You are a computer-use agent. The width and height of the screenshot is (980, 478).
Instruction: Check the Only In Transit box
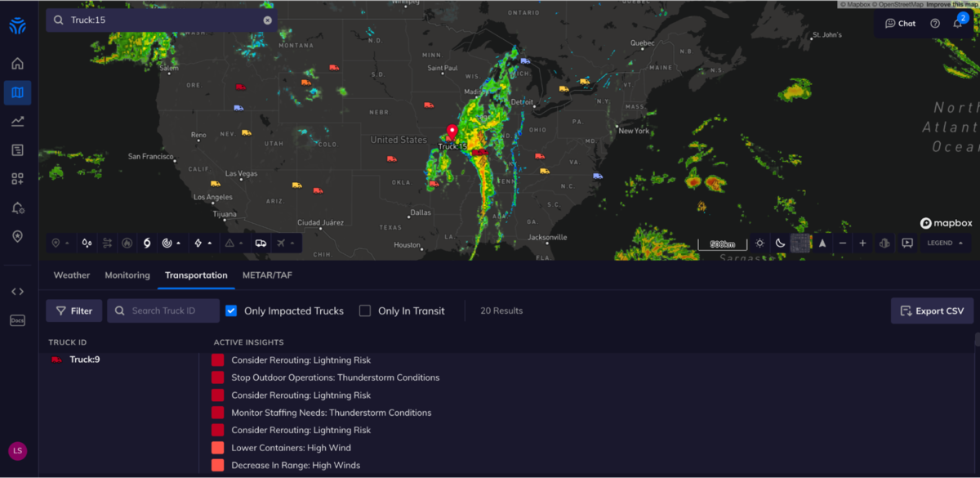[x=365, y=310]
